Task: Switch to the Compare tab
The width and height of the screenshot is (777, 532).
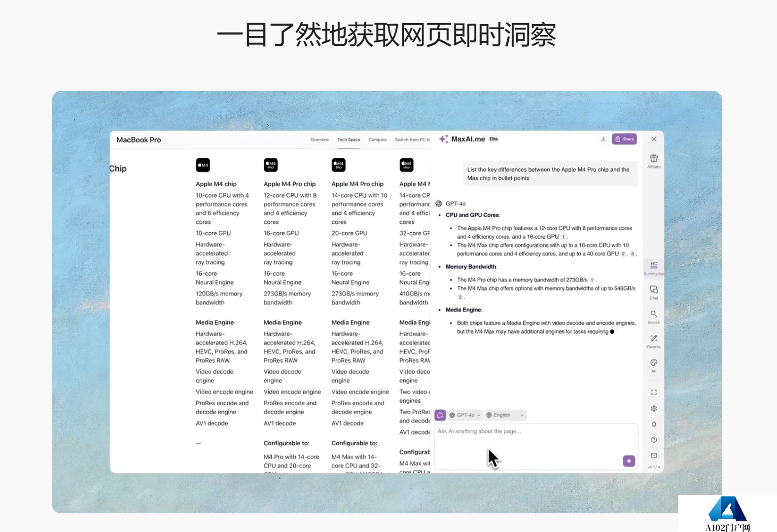Action: pos(378,140)
